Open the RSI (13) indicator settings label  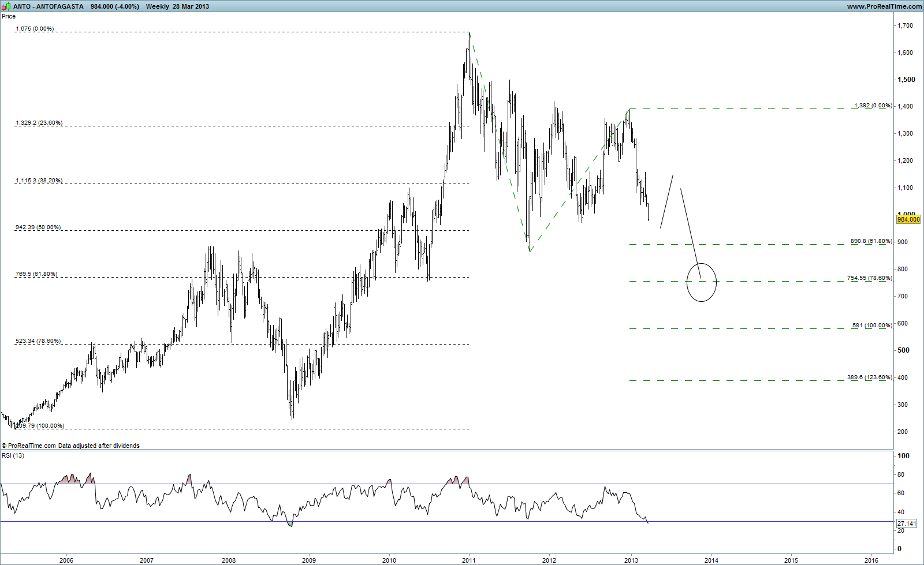pos(13,456)
